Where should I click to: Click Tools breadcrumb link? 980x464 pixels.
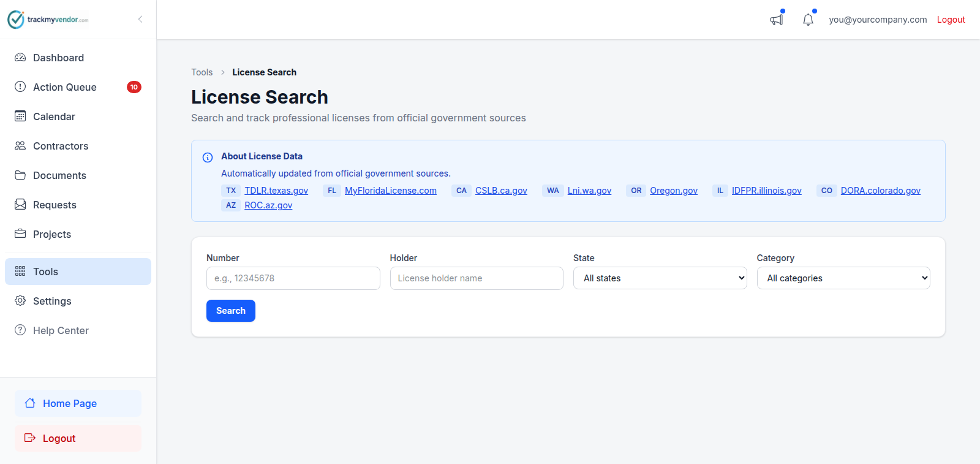(202, 72)
